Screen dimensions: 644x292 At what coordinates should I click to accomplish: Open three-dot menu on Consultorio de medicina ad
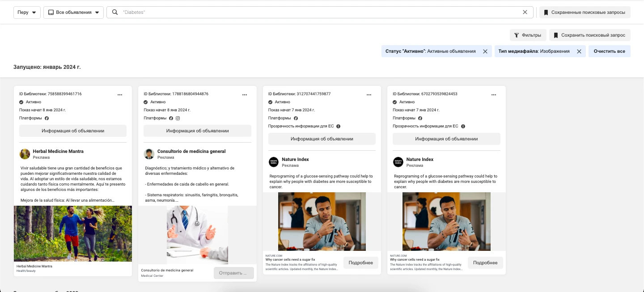pos(245,95)
